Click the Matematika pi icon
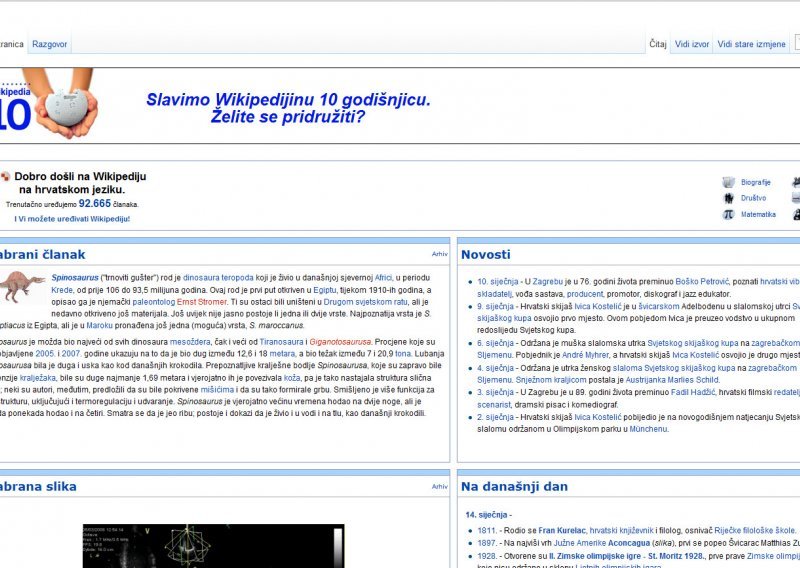 pyautogui.click(x=728, y=214)
